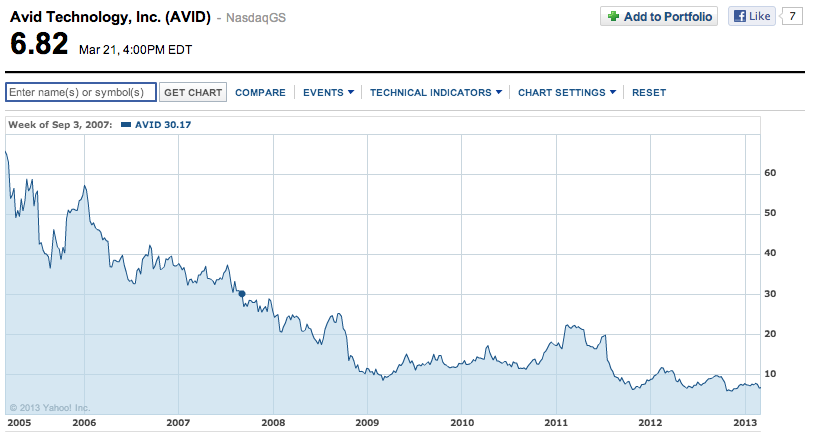Click the 2011 x-axis year label
The height and width of the screenshot is (432, 814).
pyautogui.click(x=556, y=423)
